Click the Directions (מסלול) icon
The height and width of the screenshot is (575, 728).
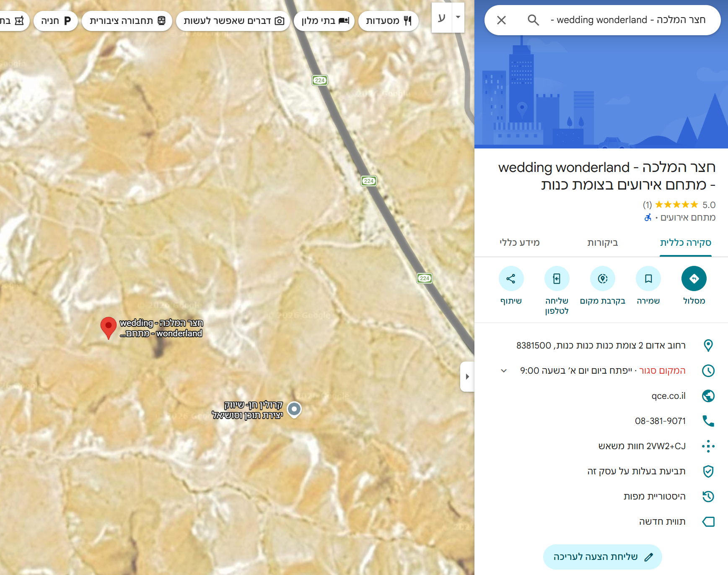pyautogui.click(x=694, y=278)
